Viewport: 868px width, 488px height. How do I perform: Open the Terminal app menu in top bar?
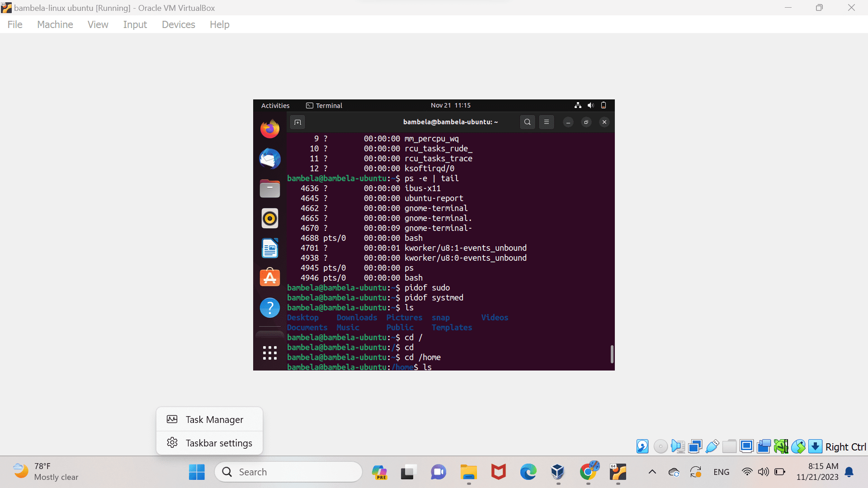(x=324, y=105)
